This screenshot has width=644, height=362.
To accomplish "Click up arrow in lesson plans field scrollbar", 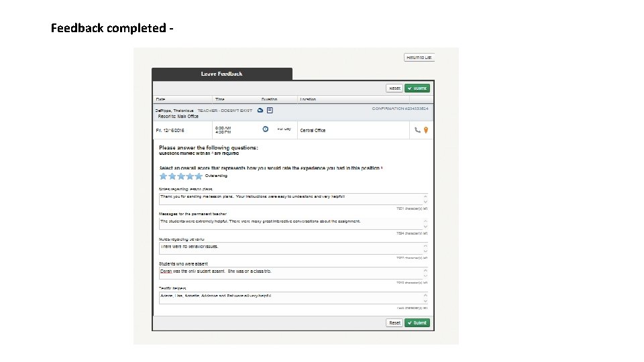I will point(425,196).
